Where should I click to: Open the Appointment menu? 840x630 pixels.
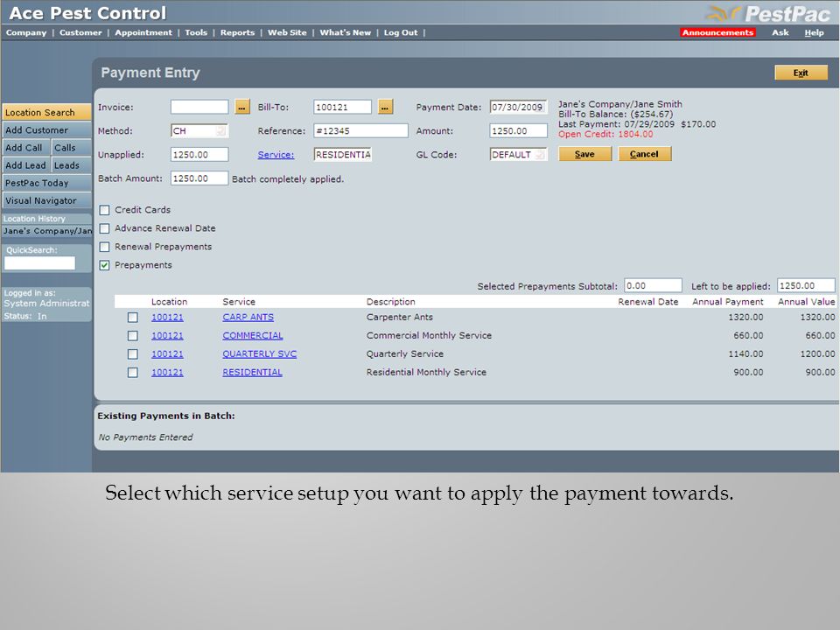143,32
